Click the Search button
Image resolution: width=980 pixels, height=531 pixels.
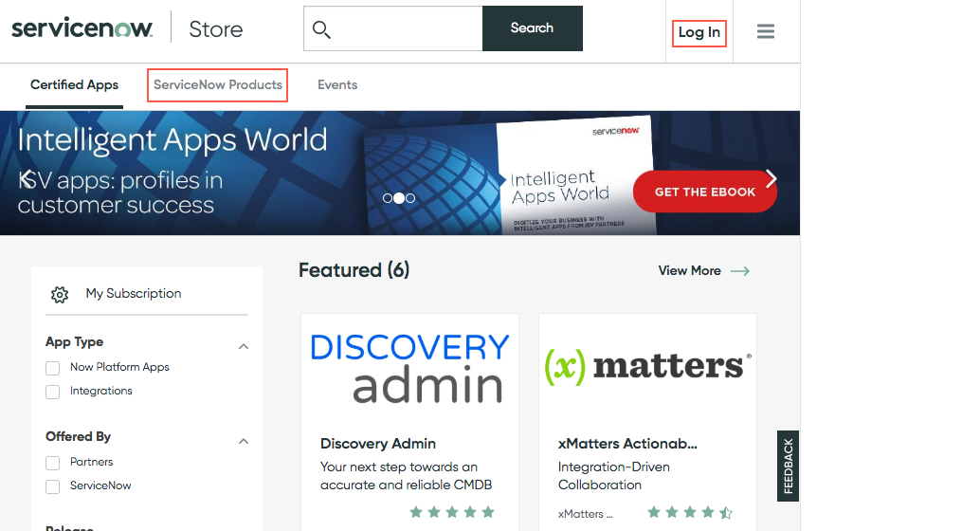(533, 28)
